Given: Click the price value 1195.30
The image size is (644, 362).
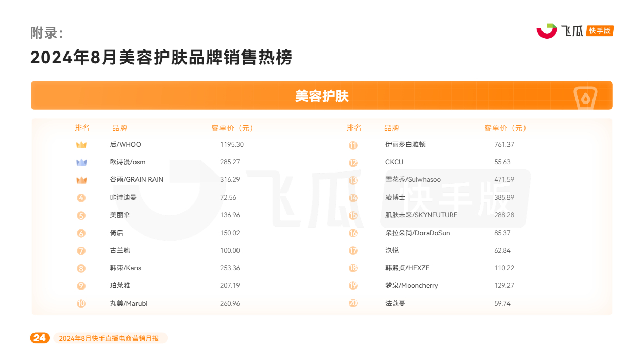Looking at the screenshot, I should click(232, 144).
